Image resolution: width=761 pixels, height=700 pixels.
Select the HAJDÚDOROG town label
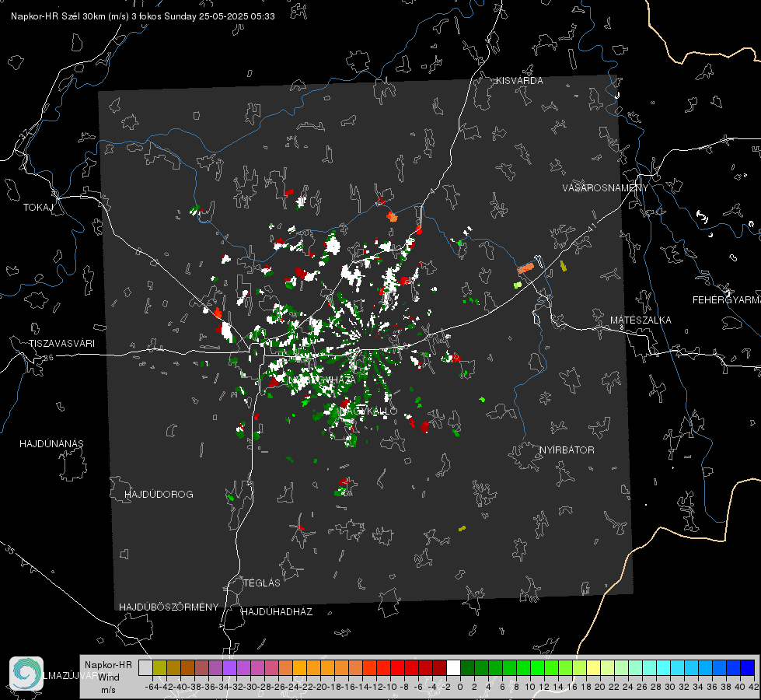[x=159, y=495]
